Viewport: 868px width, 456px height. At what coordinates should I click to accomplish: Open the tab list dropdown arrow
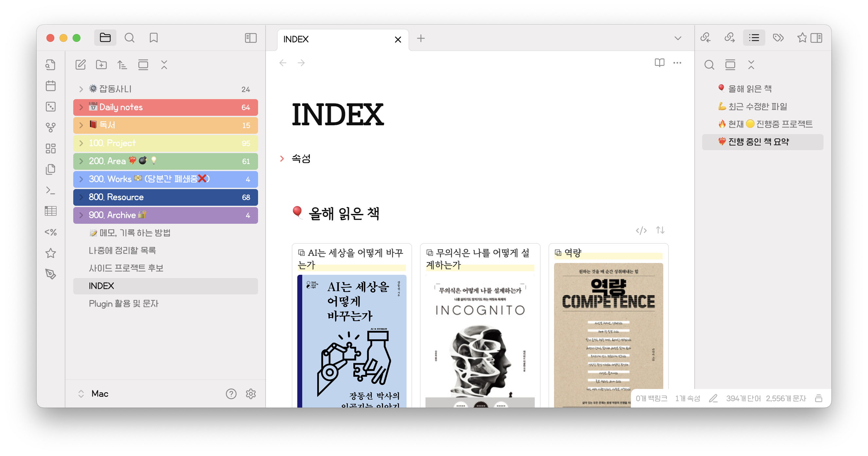[x=678, y=38]
